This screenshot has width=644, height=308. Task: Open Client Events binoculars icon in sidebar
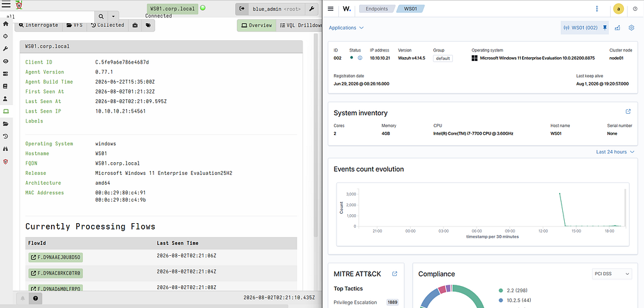pos(5,149)
